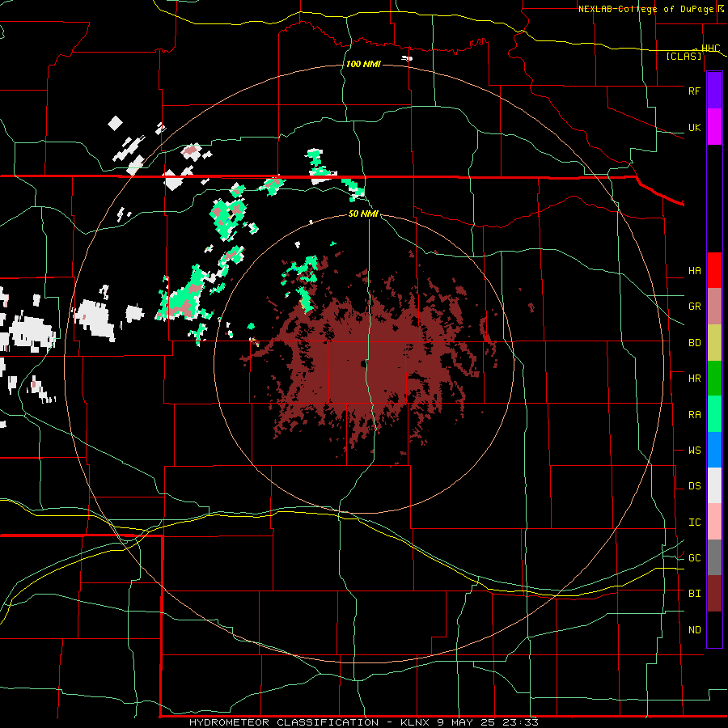Click the red HA legend color swatch
The image size is (728, 728).
coord(714,270)
